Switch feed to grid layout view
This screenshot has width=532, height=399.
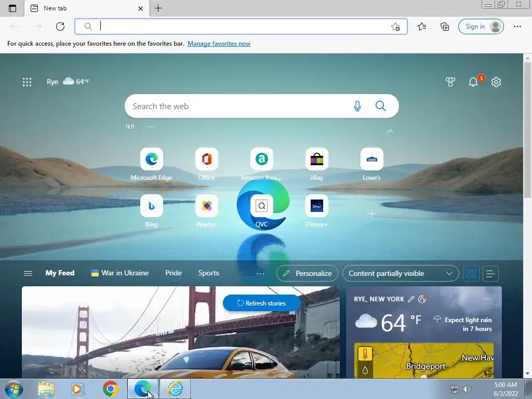click(x=471, y=273)
